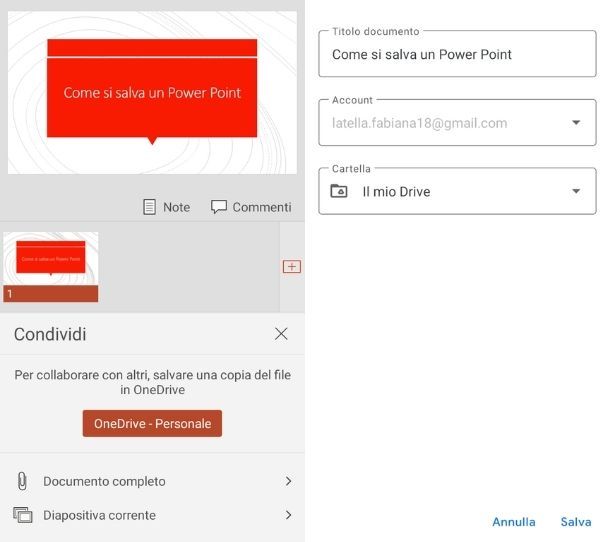Click 'Per collaborare con altri' message
The width and height of the screenshot is (610, 542).
pyautogui.click(x=152, y=382)
